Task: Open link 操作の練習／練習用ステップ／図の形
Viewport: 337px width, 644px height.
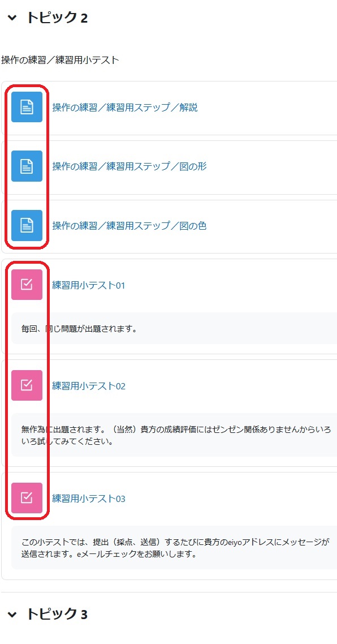Action: coord(129,166)
